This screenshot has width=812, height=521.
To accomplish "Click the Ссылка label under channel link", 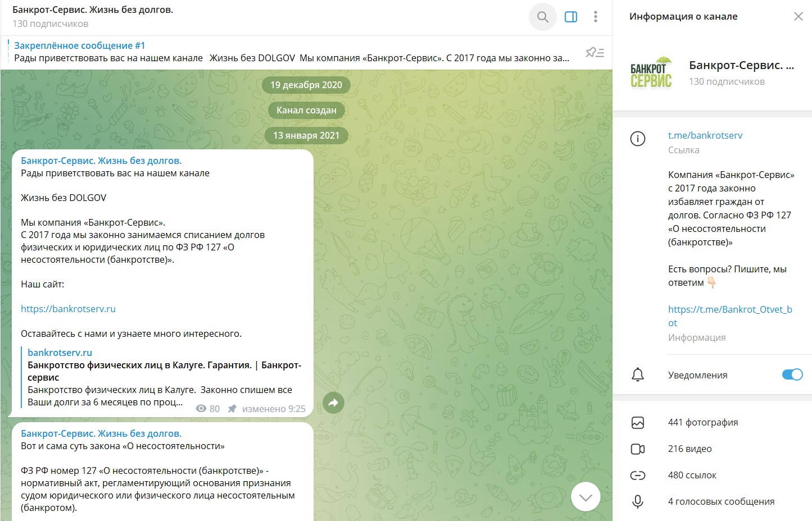I will [683, 150].
